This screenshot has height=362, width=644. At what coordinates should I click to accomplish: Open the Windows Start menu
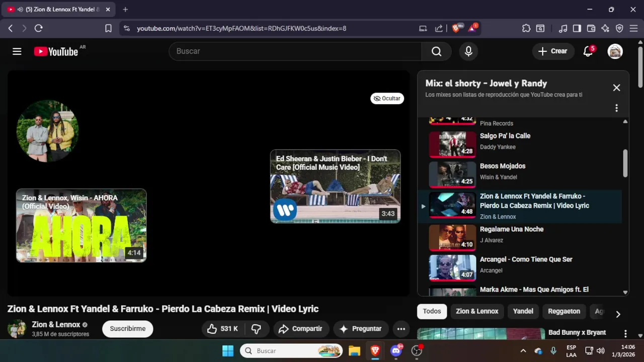(228, 351)
